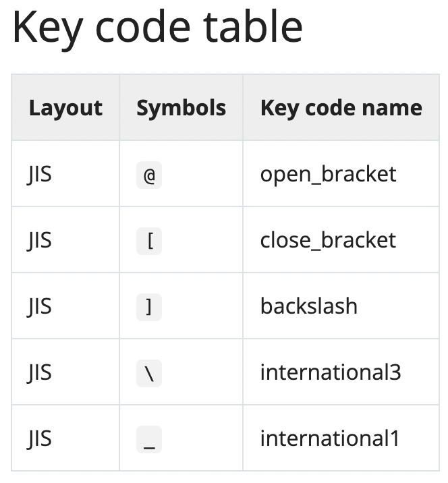Click the underscore symbol code badge
The height and width of the screenshot is (483, 448).
(149, 439)
